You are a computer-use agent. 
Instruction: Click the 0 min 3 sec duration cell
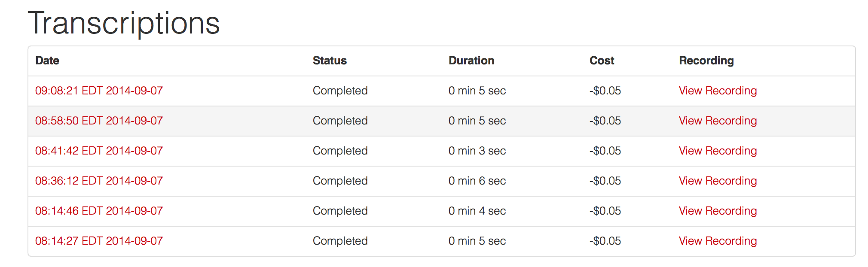point(477,151)
